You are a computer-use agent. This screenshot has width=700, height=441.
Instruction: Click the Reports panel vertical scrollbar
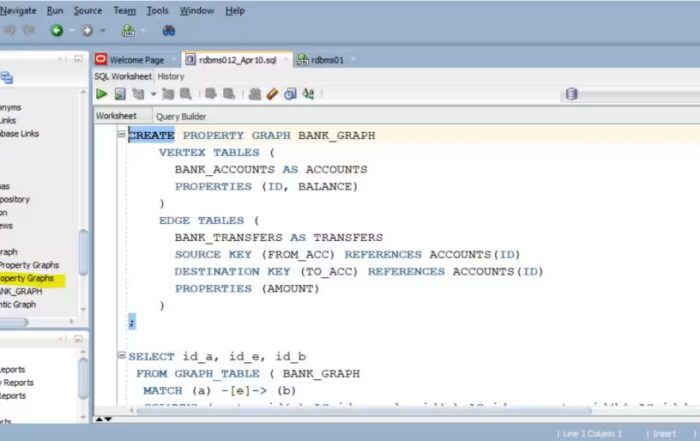point(83,379)
